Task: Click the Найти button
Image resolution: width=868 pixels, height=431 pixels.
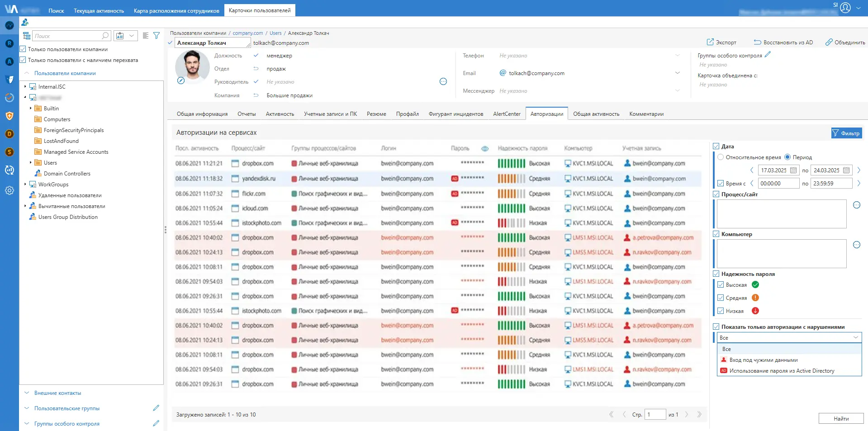Action: (x=841, y=419)
